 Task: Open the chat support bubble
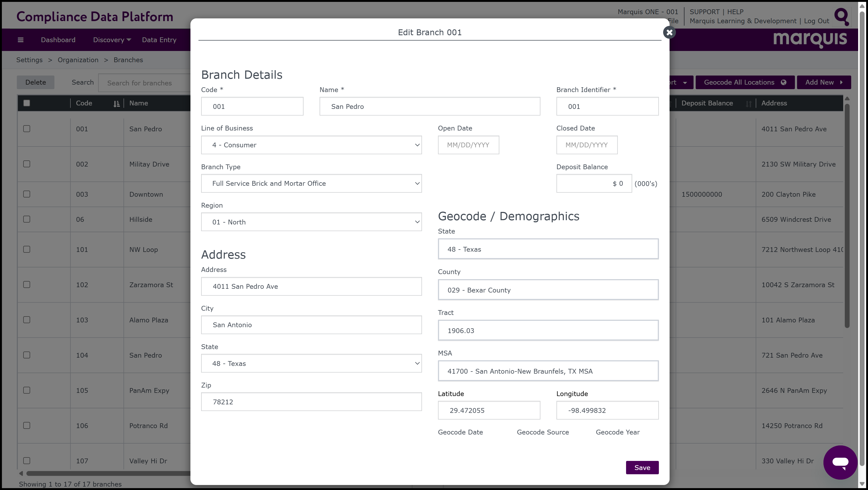coord(840,462)
